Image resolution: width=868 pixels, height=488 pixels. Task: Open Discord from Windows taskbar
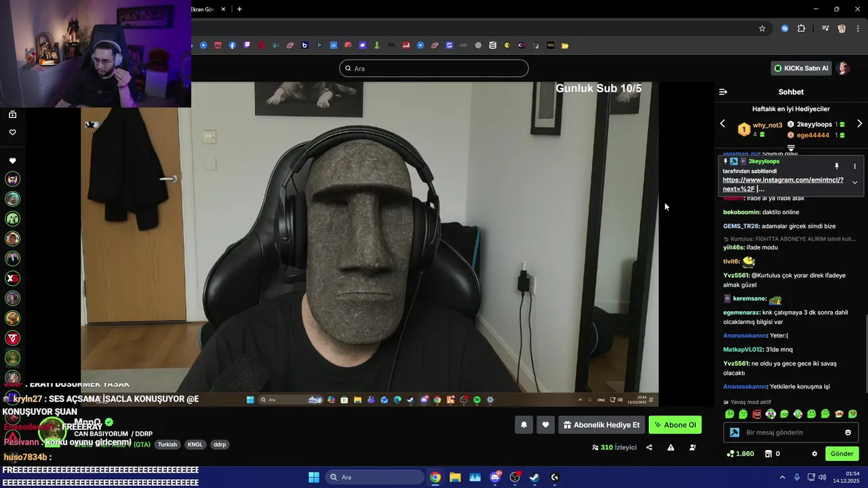click(x=495, y=477)
